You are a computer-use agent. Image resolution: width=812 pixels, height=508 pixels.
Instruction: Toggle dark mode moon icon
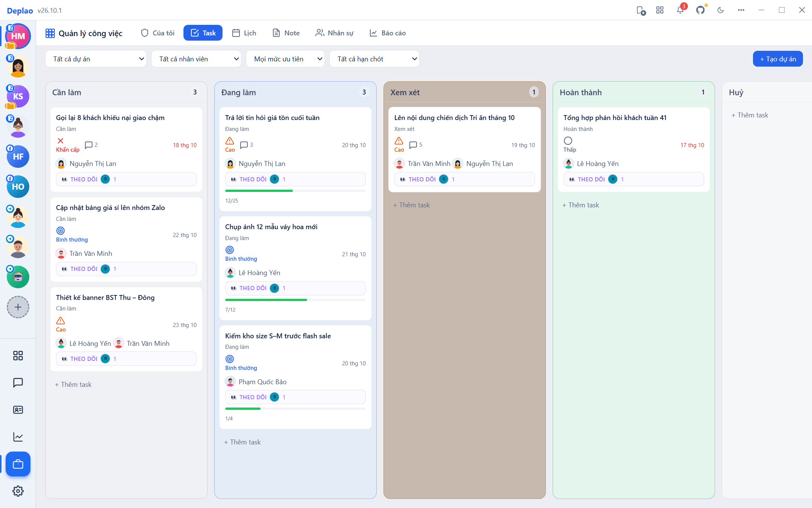[721, 10]
